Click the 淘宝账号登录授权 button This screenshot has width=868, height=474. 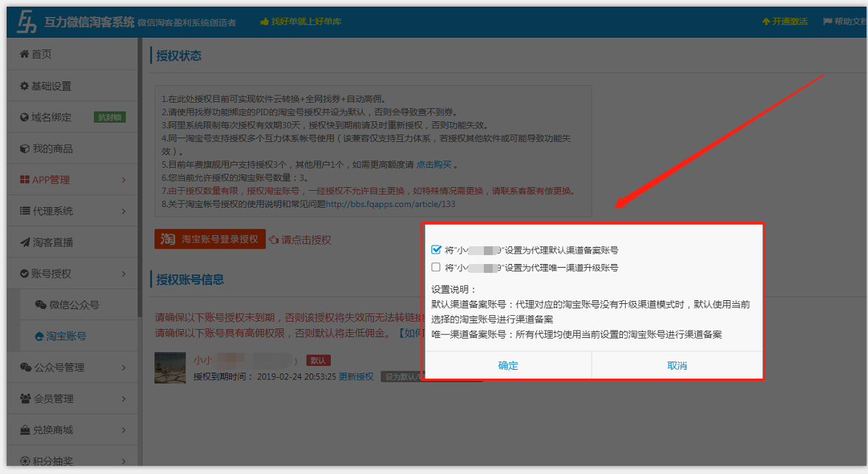(210, 239)
